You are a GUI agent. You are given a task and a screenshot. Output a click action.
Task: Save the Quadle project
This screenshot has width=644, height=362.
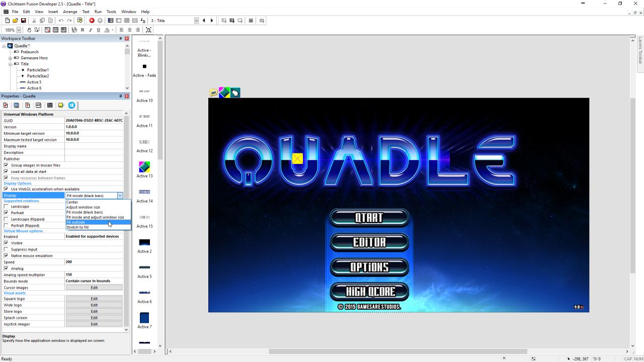[24, 21]
